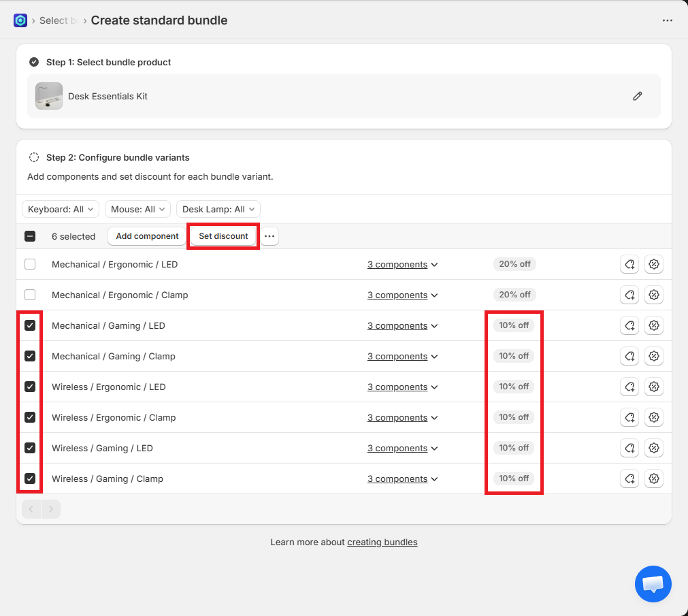Open the chat support bubble
This screenshot has width=688, height=616.
point(653,584)
